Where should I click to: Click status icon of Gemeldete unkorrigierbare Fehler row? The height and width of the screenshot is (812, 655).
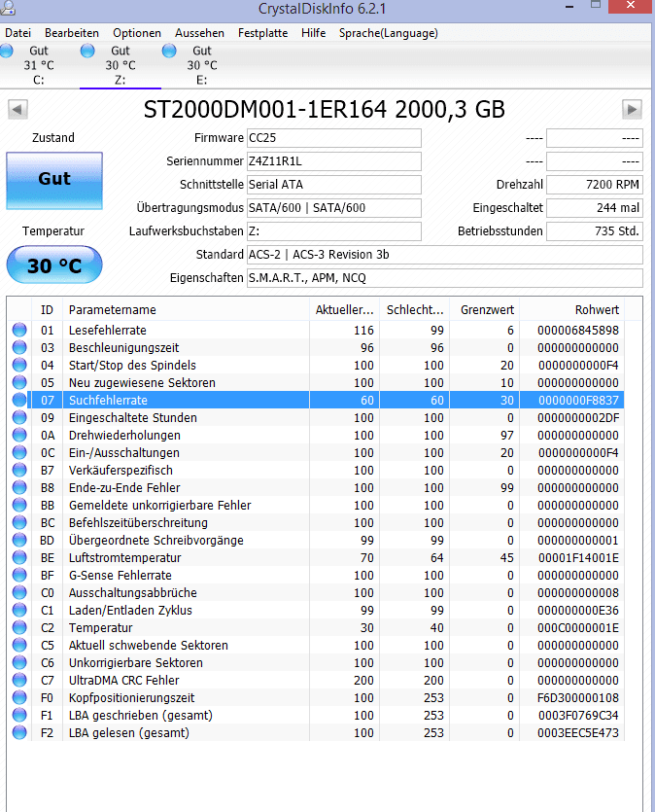tap(19, 505)
